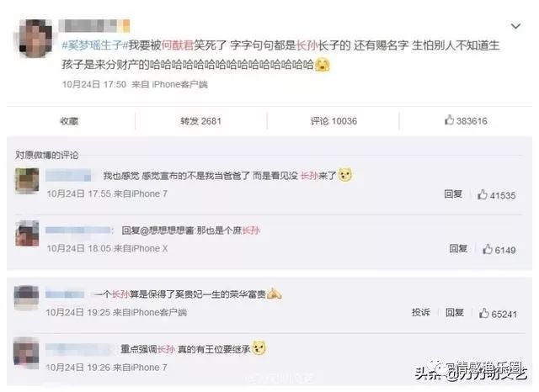Open the 收藏 tab under the post
This screenshot has height=392, width=539.
tap(69, 121)
